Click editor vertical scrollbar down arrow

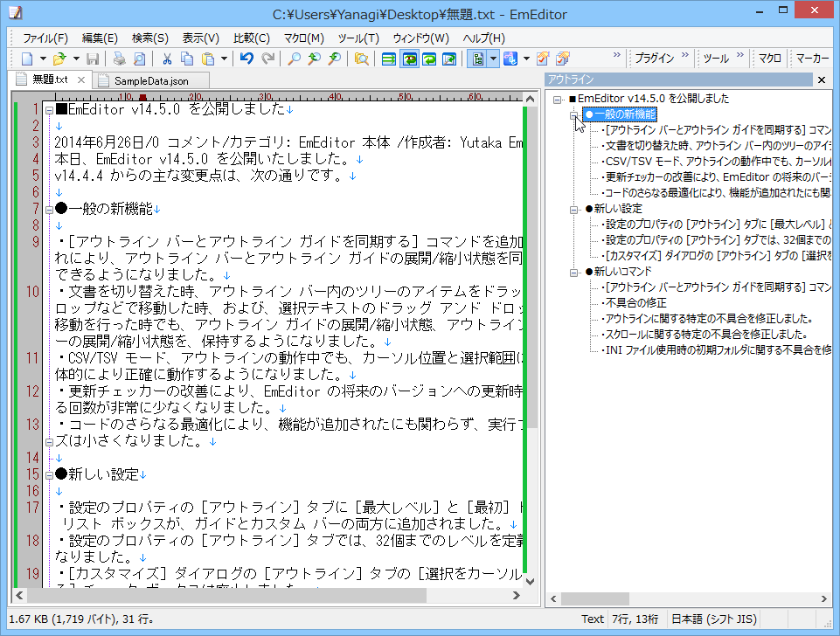point(531,581)
